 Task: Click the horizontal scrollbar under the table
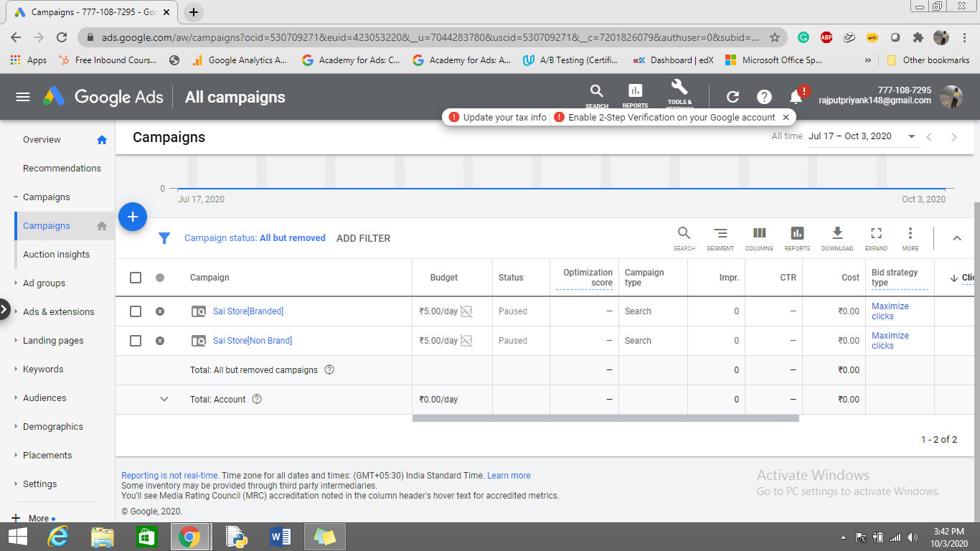605,418
